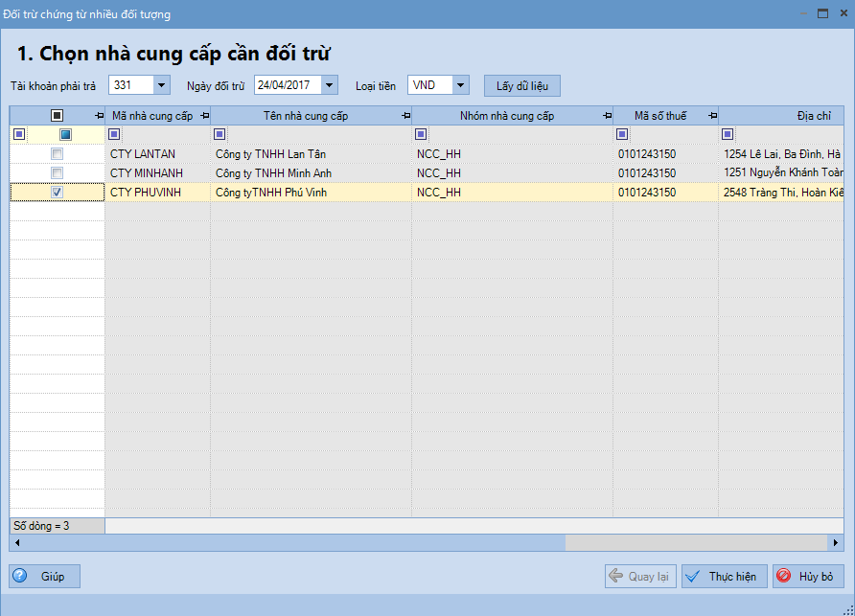Open the Tài khoản phải trả dropdown
Viewport: 855px width, 616px height.
pyautogui.click(x=161, y=85)
